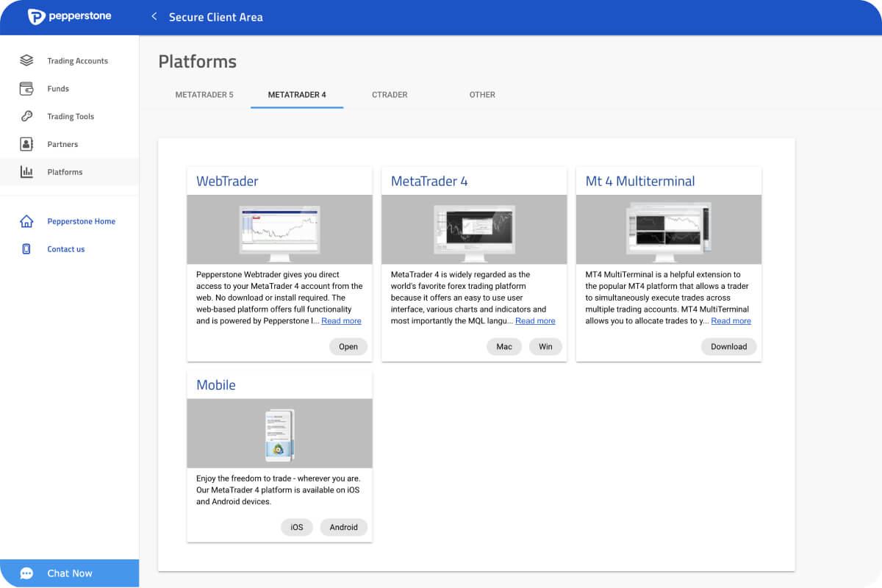Click the Platforms page heading
Viewport: 882px width, 588px height.
coord(198,62)
